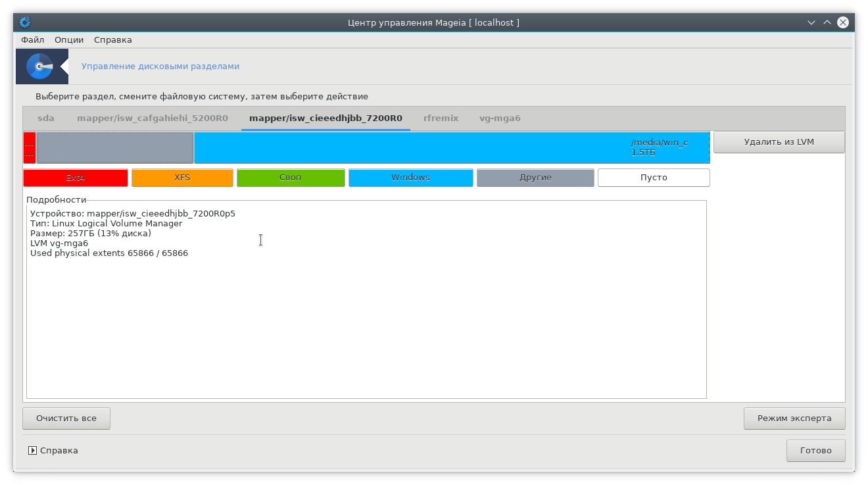Select the blue /media/win_c partition
The width and height of the screenshot is (868, 485).
(452, 148)
